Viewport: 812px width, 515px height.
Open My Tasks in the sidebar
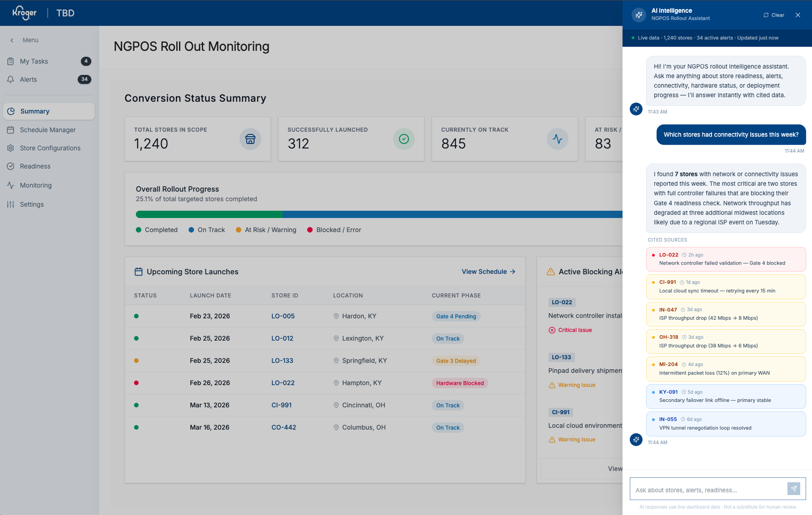49,61
